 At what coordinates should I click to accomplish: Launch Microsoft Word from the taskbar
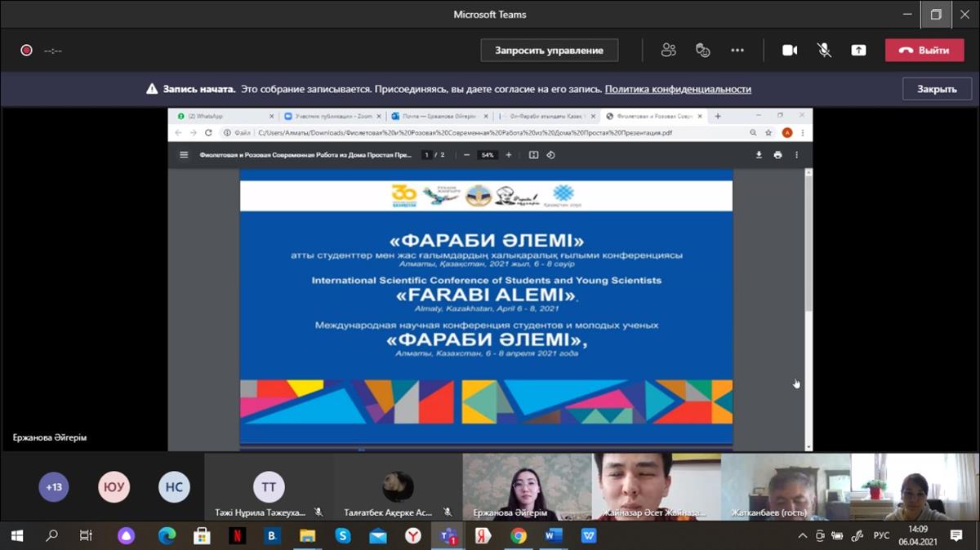coord(554,536)
